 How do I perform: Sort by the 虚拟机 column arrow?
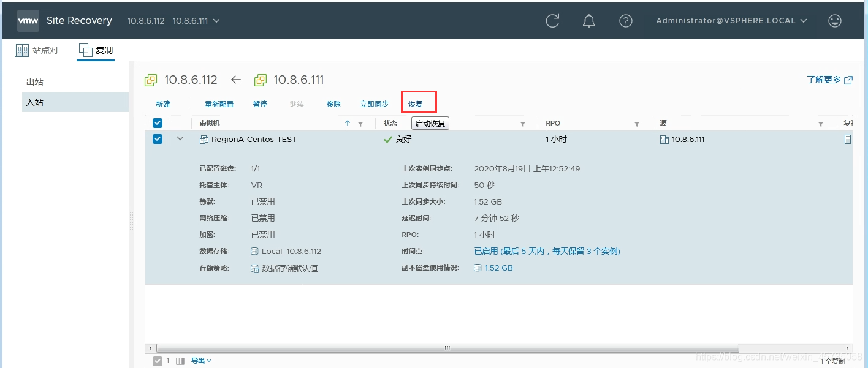coord(348,123)
